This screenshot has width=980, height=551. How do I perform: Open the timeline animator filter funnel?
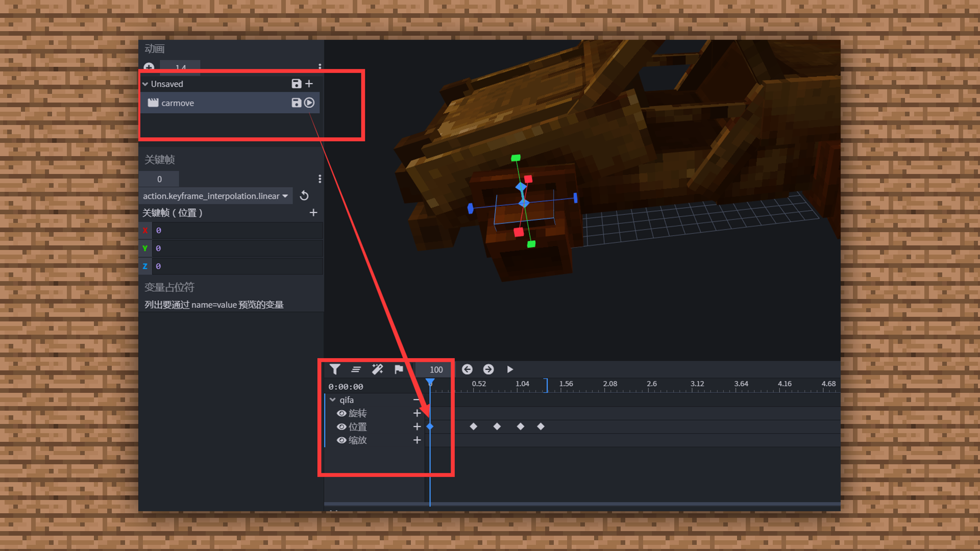pyautogui.click(x=335, y=369)
